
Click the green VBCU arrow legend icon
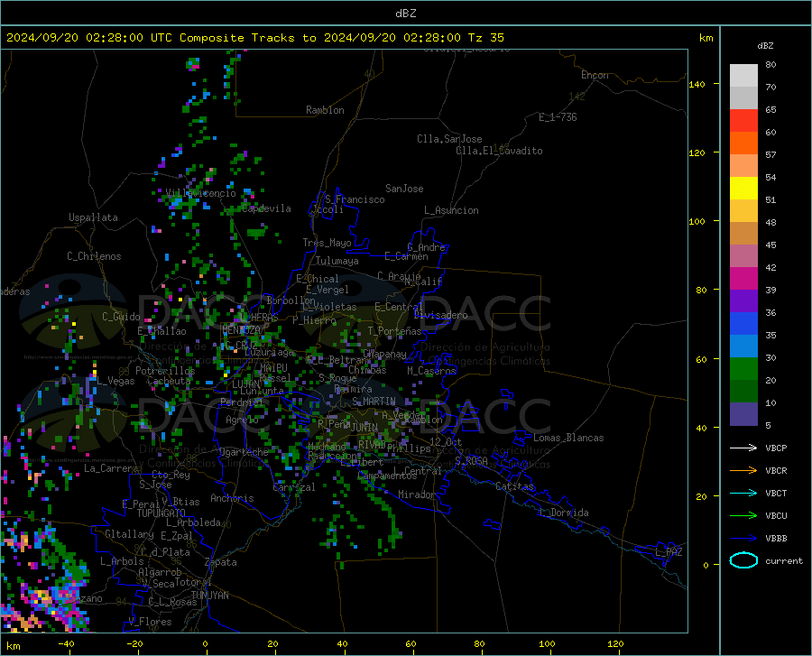[x=743, y=515]
